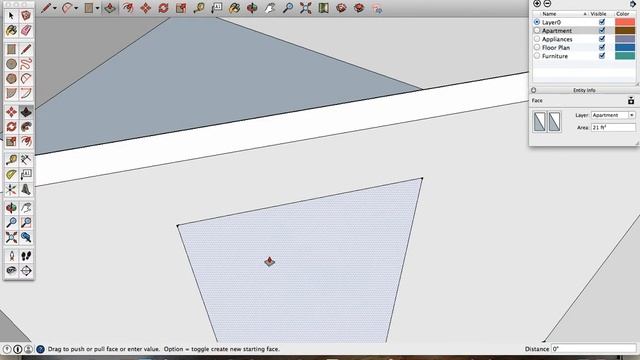
Task: Choose the Dimension tool in left palette
Action: 26,160
